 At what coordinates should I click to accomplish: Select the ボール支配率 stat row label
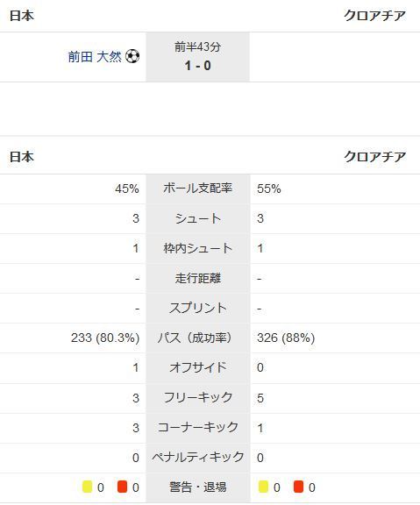(198, 188)
